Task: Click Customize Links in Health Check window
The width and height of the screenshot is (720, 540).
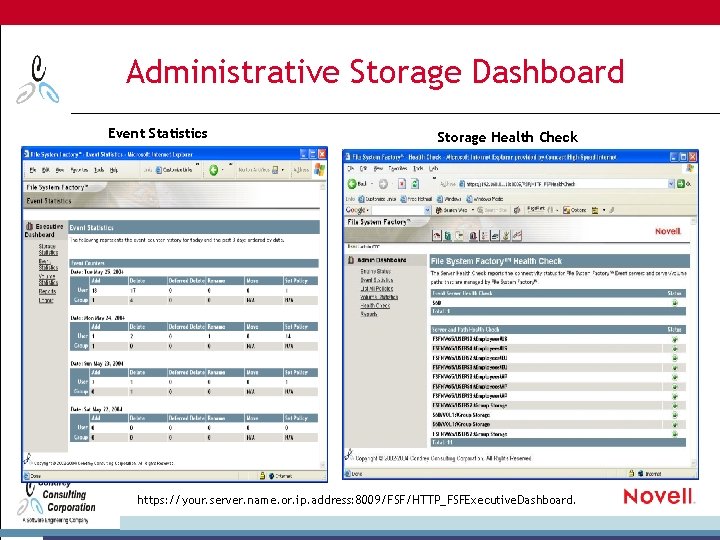Action: tap(377, 199)
